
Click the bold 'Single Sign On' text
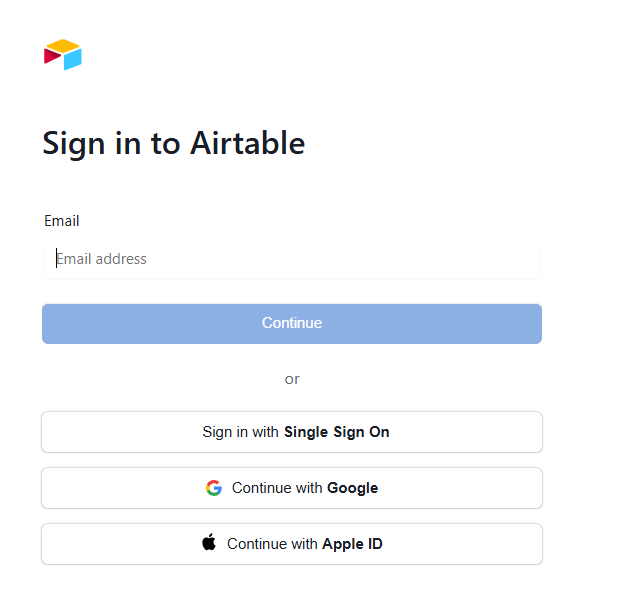pyautogui.click(x=337, y=432)
